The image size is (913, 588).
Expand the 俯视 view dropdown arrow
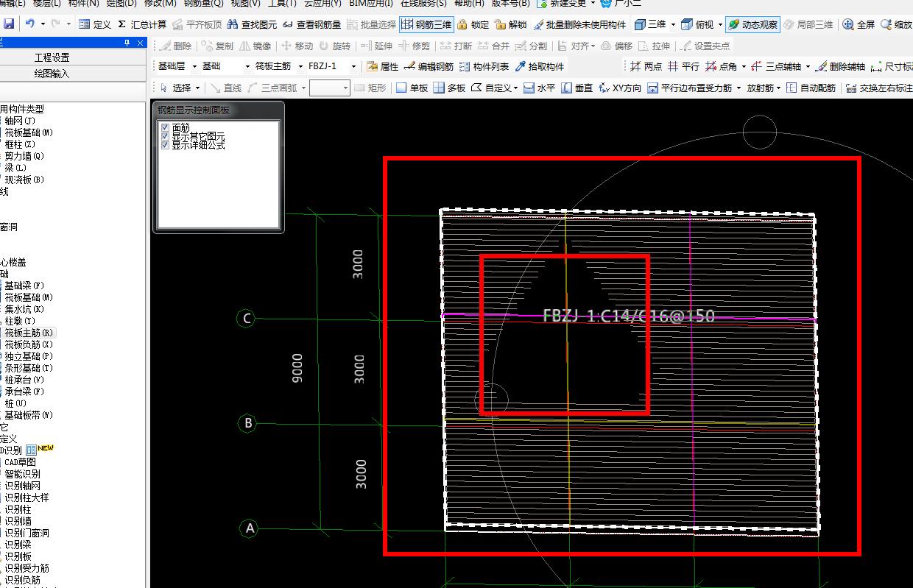[x=720, y=24]
